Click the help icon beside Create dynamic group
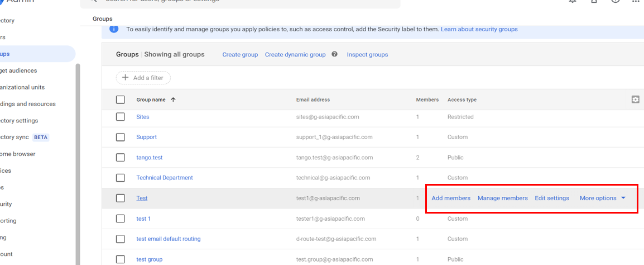Viewport: 644px width, 265px height. pos(335,54)
